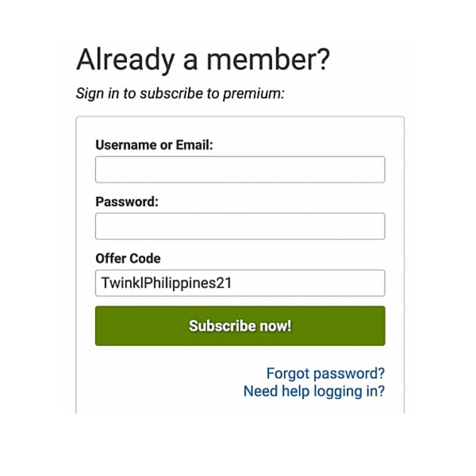Click the blue password recovery link
Image resolution: width=476 pixels, height=476 pixels.
[326, 373]
